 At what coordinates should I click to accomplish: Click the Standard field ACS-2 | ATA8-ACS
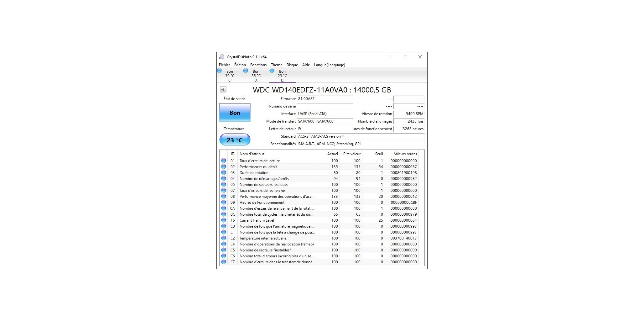(x=361, y=136)
